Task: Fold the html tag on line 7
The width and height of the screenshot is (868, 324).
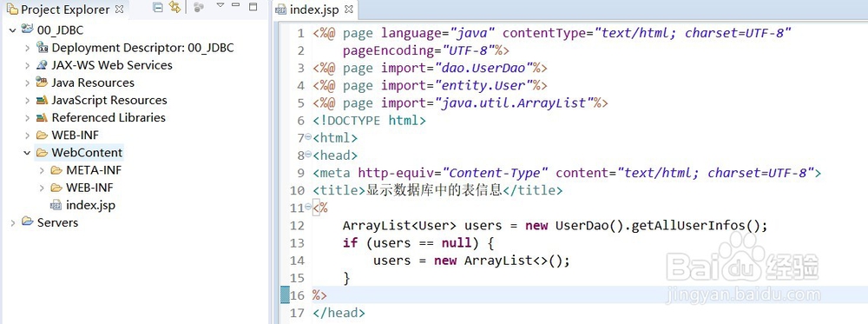Action: tap(308, 136)
